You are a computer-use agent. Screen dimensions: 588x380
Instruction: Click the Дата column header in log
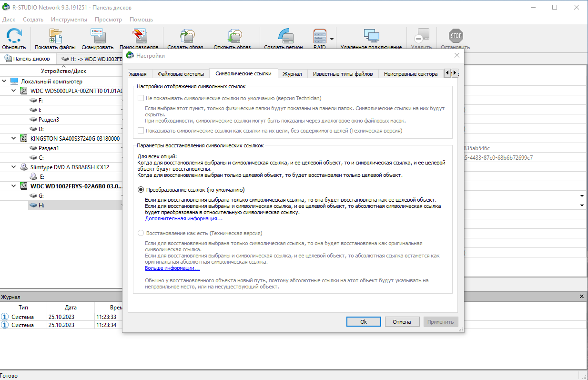(71, 308)
